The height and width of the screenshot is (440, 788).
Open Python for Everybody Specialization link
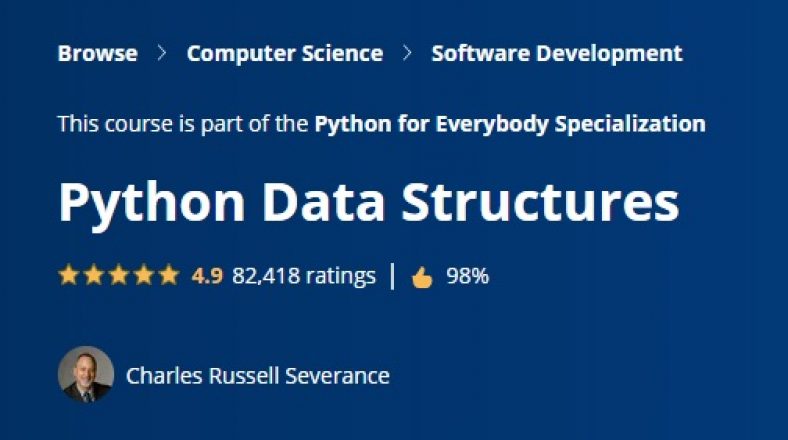pyautogui.click(x=510, y=124)
